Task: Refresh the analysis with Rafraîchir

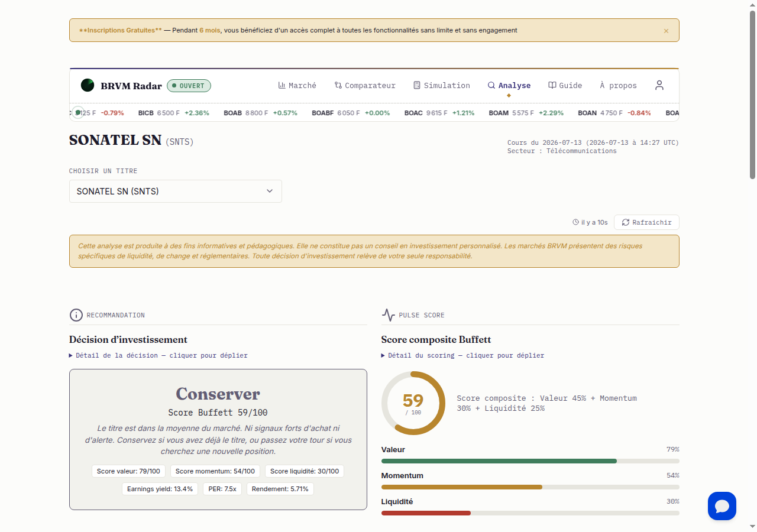Action: (x=646, y=222)
